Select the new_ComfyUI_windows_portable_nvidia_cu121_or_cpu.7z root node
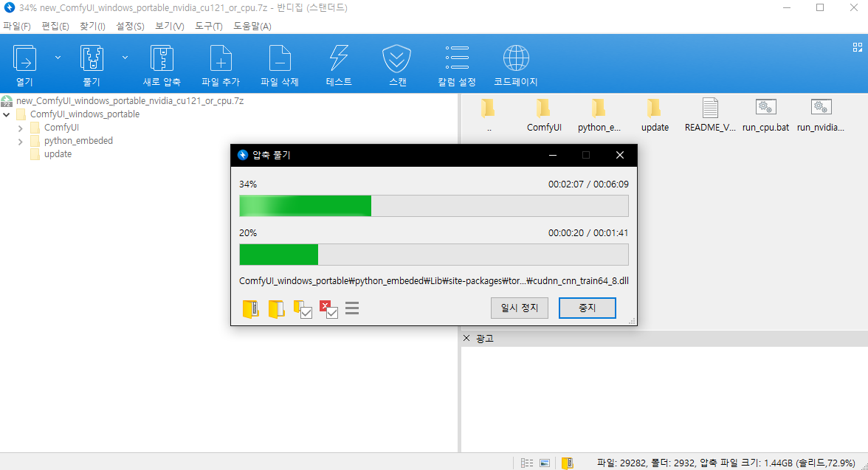The image size is (868, 470). (130, 101)
